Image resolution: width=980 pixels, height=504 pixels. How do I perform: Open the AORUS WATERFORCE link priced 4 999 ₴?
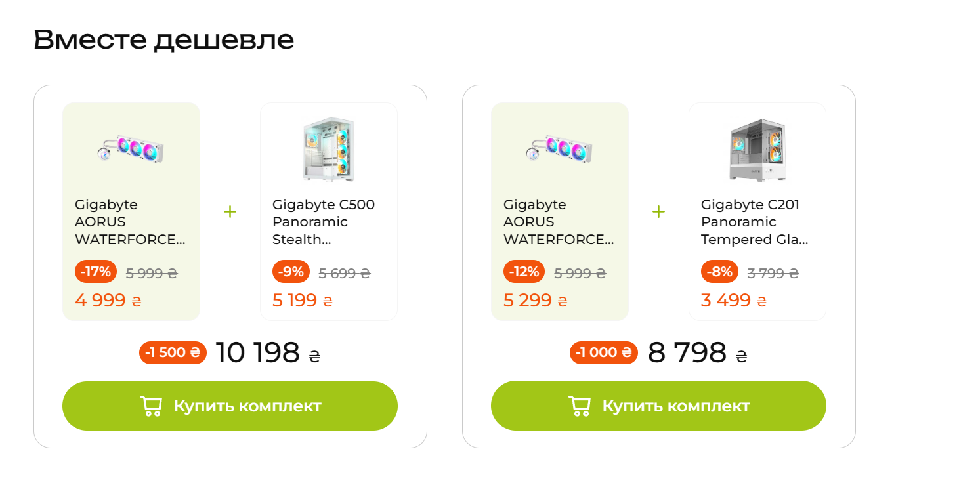tap(130, 222)
